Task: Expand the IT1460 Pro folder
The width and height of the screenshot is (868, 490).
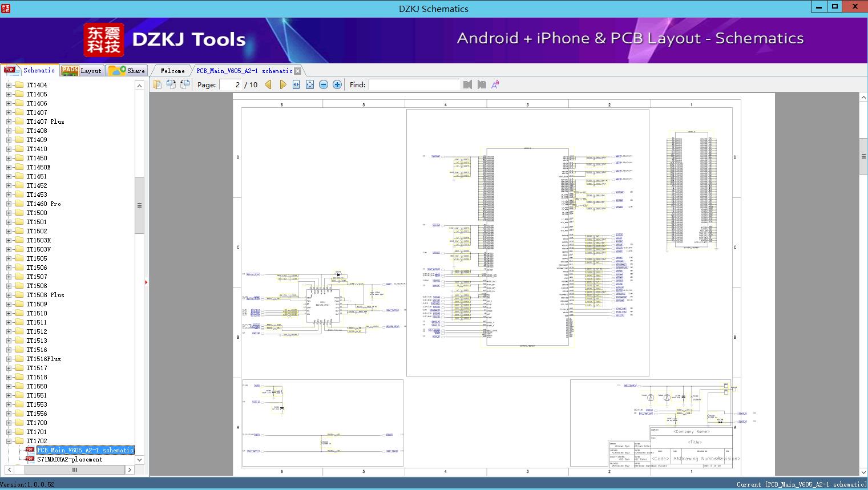Action: coord(9,204)
